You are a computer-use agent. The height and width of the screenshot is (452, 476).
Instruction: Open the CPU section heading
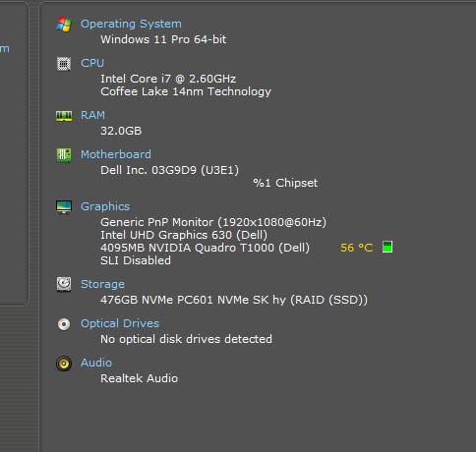92,63
